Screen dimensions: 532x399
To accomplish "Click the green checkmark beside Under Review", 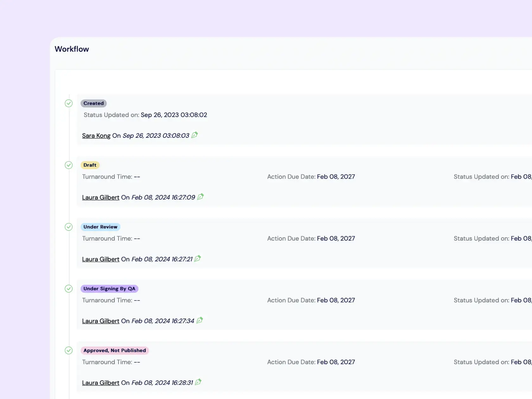I will pos(69,227).
